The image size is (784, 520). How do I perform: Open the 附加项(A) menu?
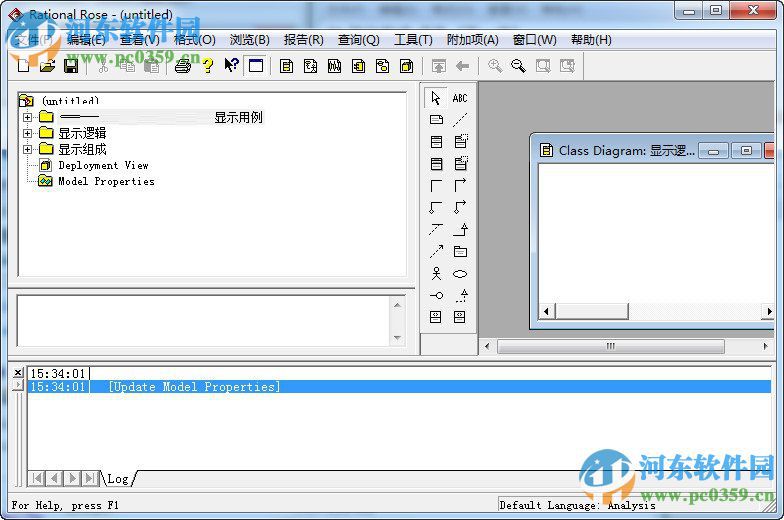[x=472, y=40]
